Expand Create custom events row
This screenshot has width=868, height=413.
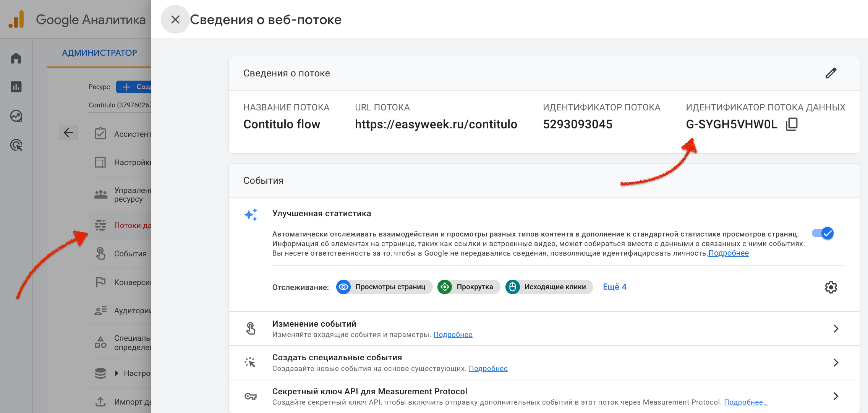click(544, 363)
